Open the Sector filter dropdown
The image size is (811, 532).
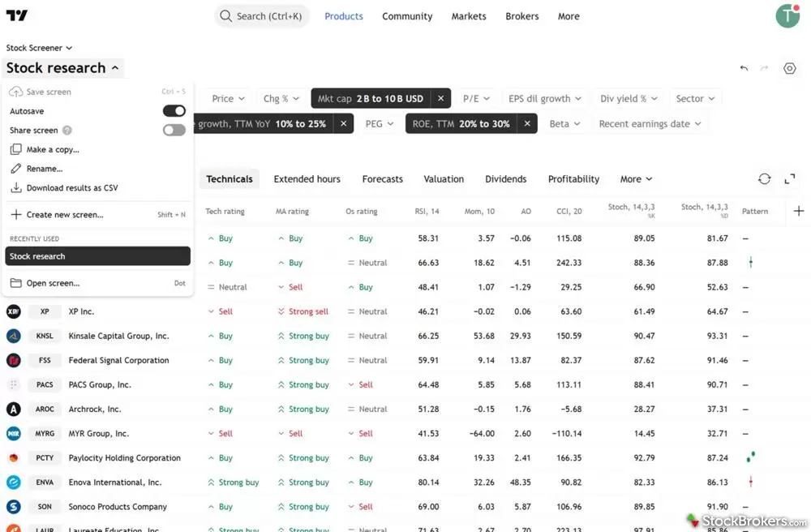695,98
